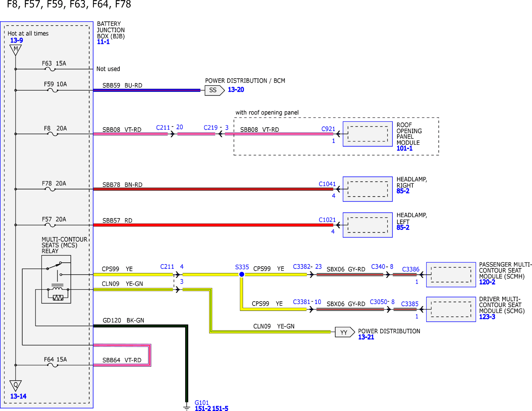Viewport: 532px width, 411px height.
Task: Click the F59 10A fuse symbol
Action: point(53,90)
